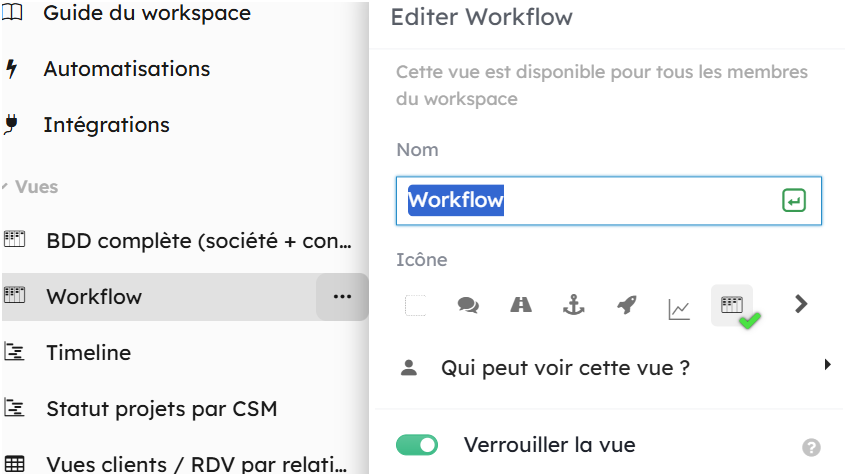
Task: Select the checked kanban board icon
Action: 732,305
